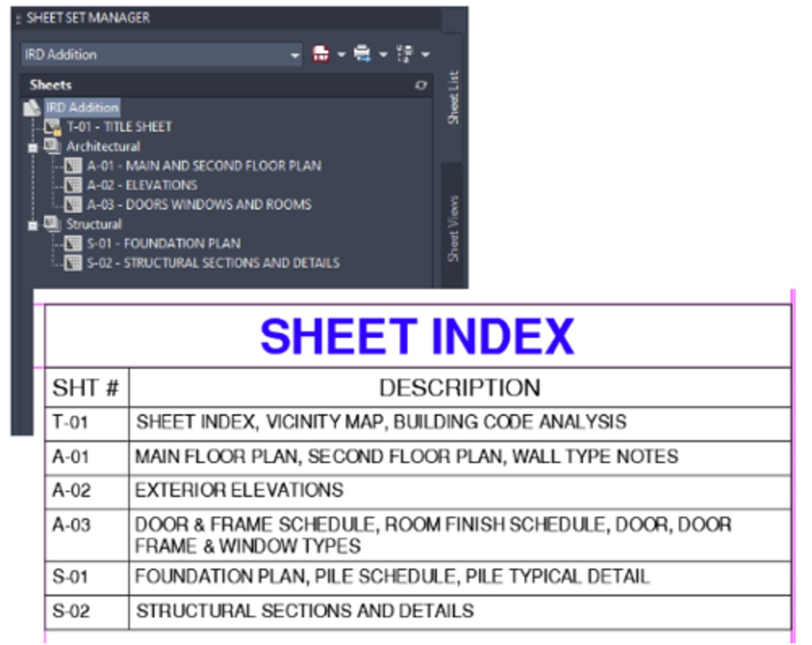Click the sheet icon beside A-02
The height and width of the screenshot is (645, 812).
coord(73,185)
